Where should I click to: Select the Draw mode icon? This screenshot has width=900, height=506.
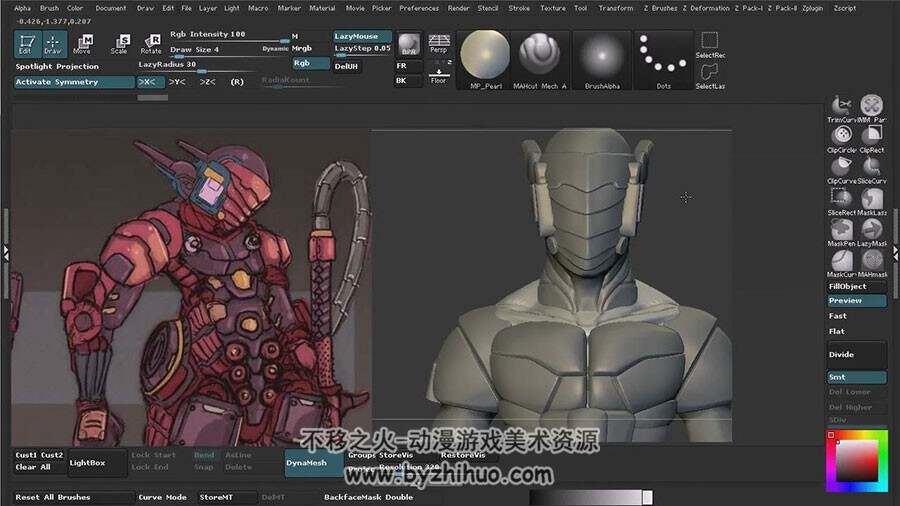pyautogui.click(x=53, y=44)
